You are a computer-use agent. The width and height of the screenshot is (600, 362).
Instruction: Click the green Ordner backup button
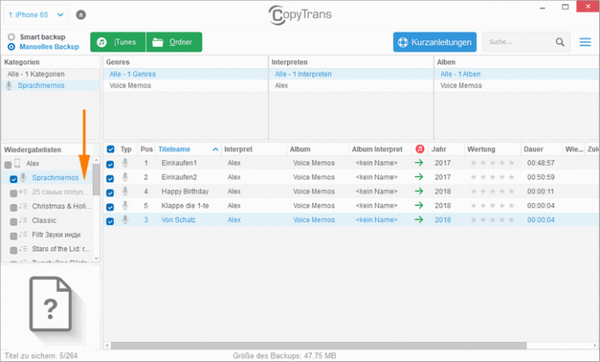pos(174,42)
